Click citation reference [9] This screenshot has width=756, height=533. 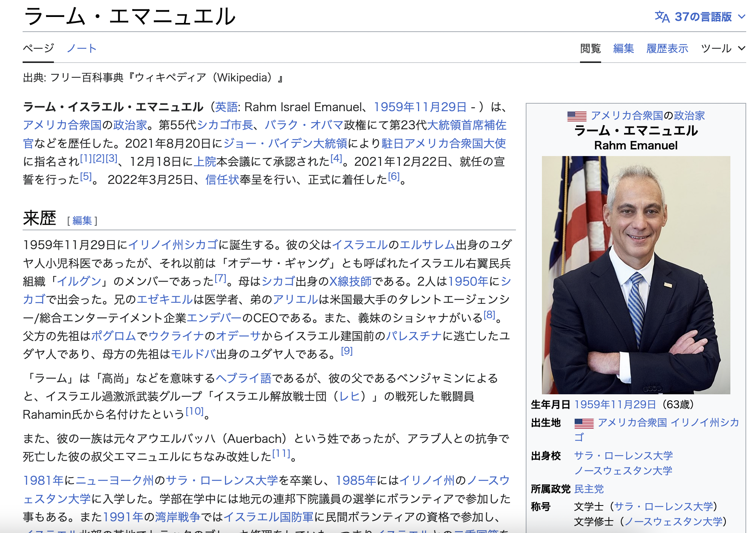tap(347, 351)
